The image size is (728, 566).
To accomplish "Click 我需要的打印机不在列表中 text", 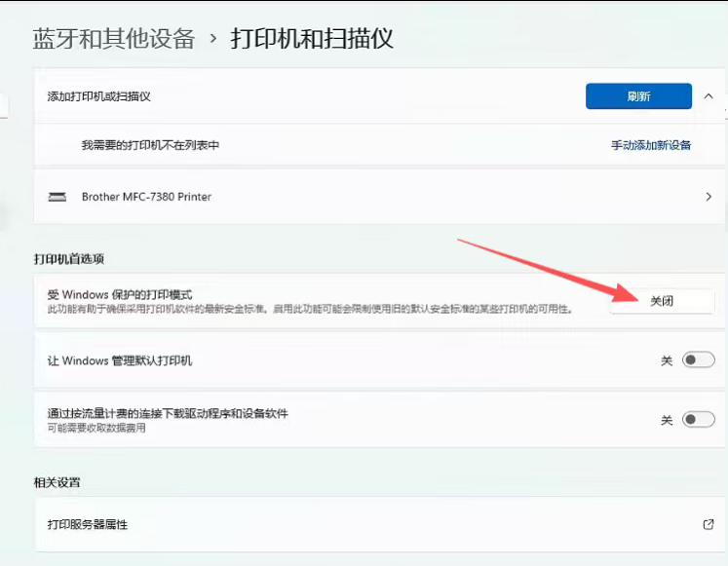I will coord(150,145).
